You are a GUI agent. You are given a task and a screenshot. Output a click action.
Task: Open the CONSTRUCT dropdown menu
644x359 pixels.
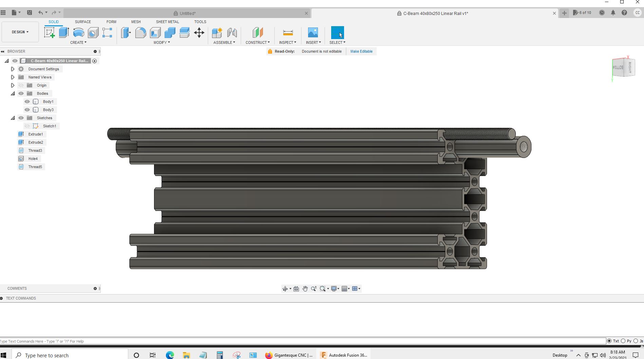click(x=258, y=42)
